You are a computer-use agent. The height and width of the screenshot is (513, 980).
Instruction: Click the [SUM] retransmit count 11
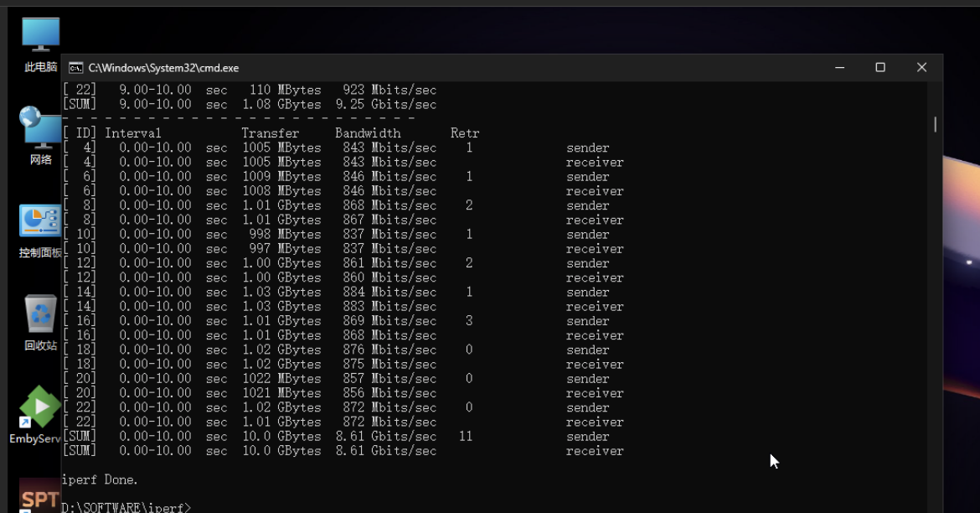[466, 437]
